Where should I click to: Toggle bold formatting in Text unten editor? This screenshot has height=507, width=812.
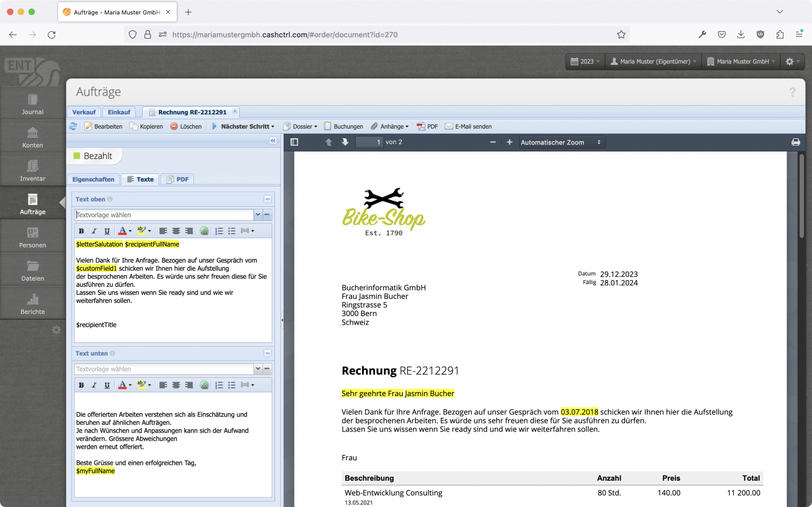tap(81, 385)
